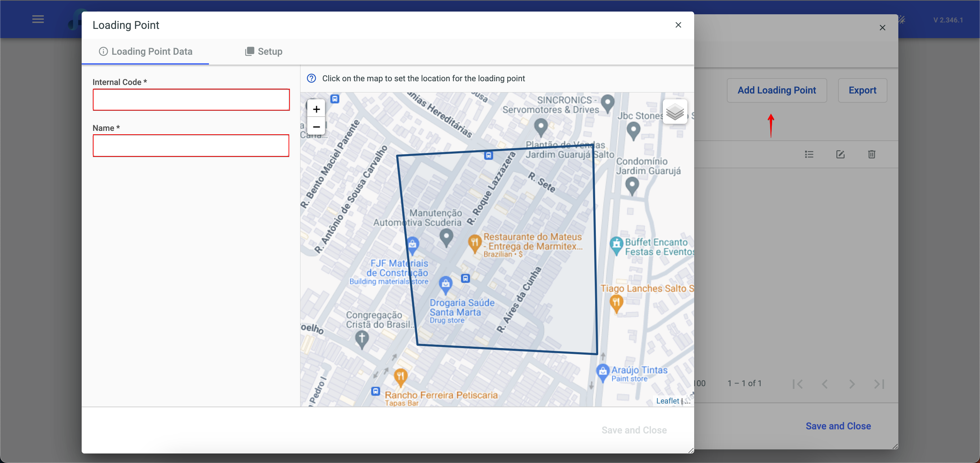Click the Add Loading Point button

tap(777, 90)
